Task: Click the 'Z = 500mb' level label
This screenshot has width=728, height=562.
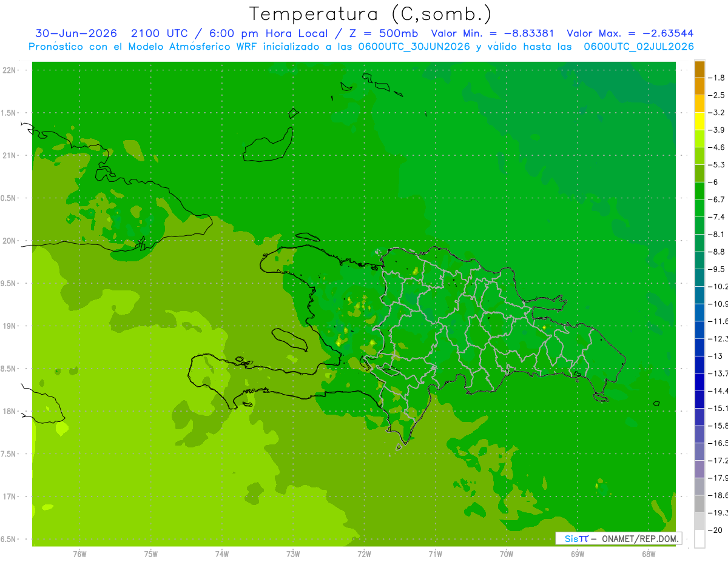Action: point(383,33)
